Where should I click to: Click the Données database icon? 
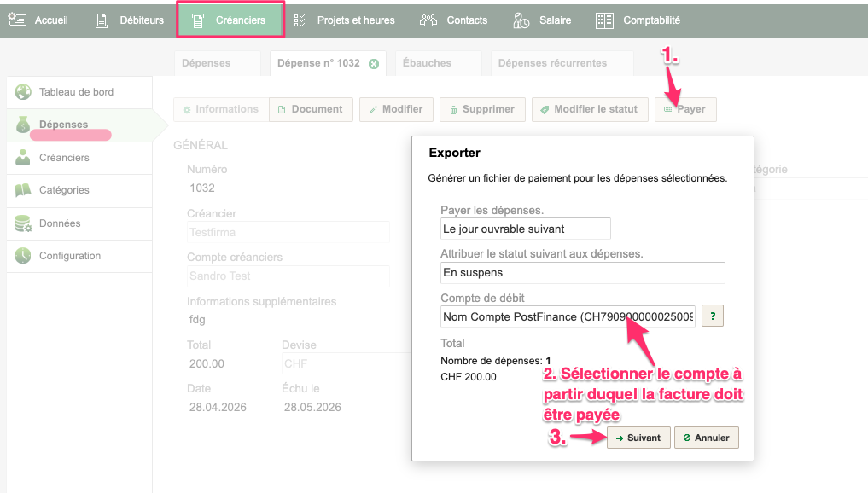coord(23,223)
